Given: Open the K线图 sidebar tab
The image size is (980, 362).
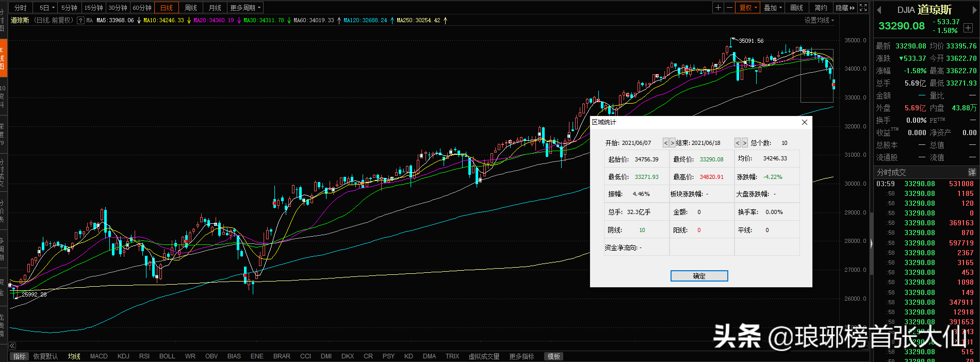Looking at the screenshot, I should pyautogui.click(x=3, y=58).
